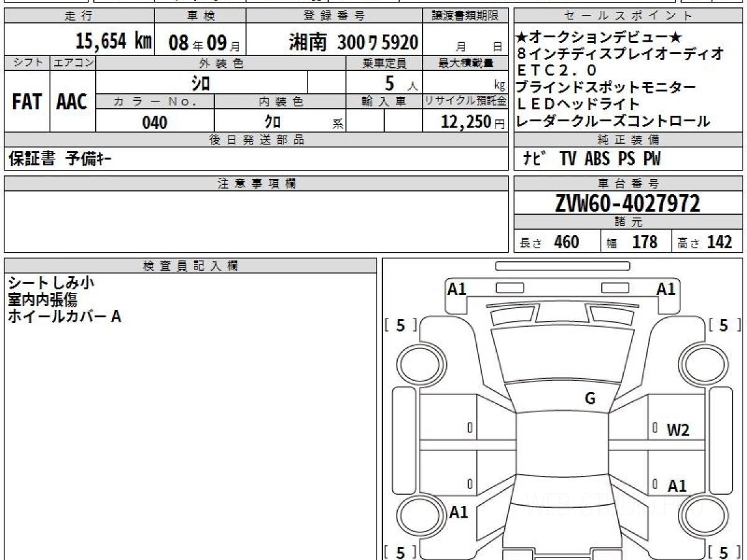This screenshot has width=747, height=560.
Task: Select length value 長さ 460
Action: click(550, 242)
